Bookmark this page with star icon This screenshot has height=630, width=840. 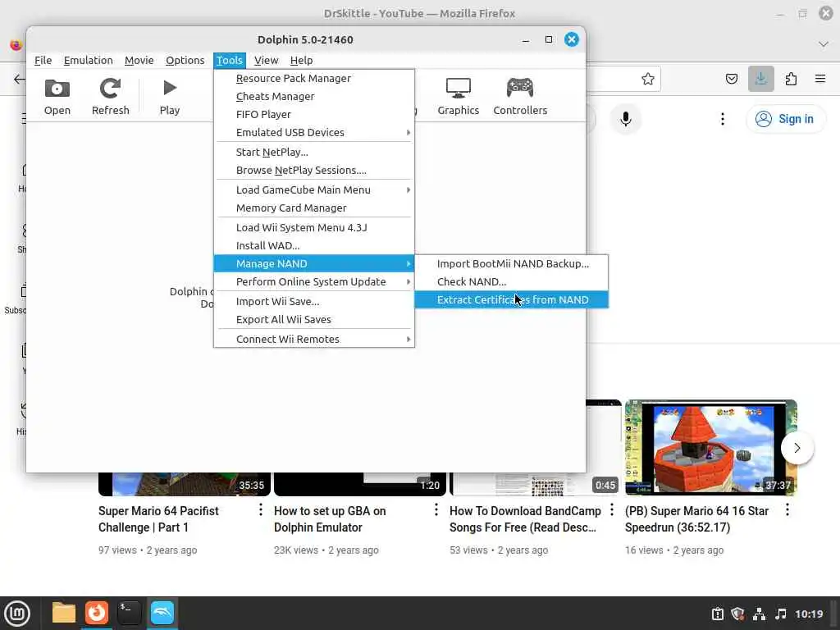(648, 80)
